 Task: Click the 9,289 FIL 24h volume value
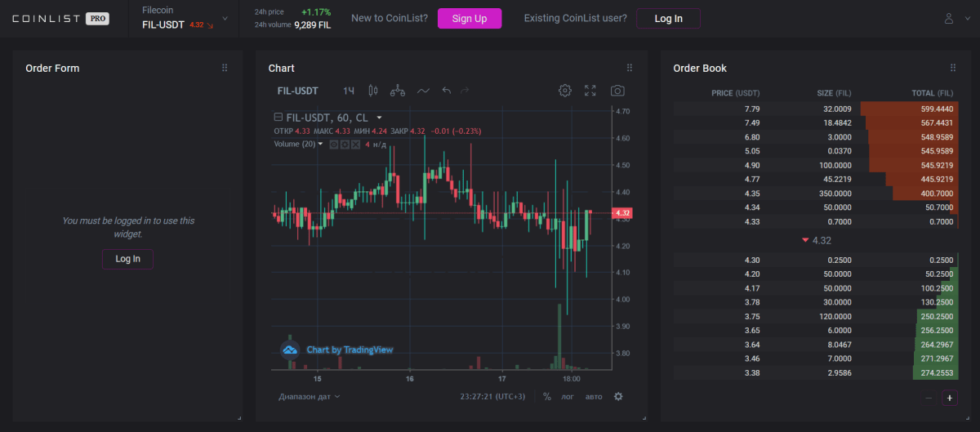312,25
